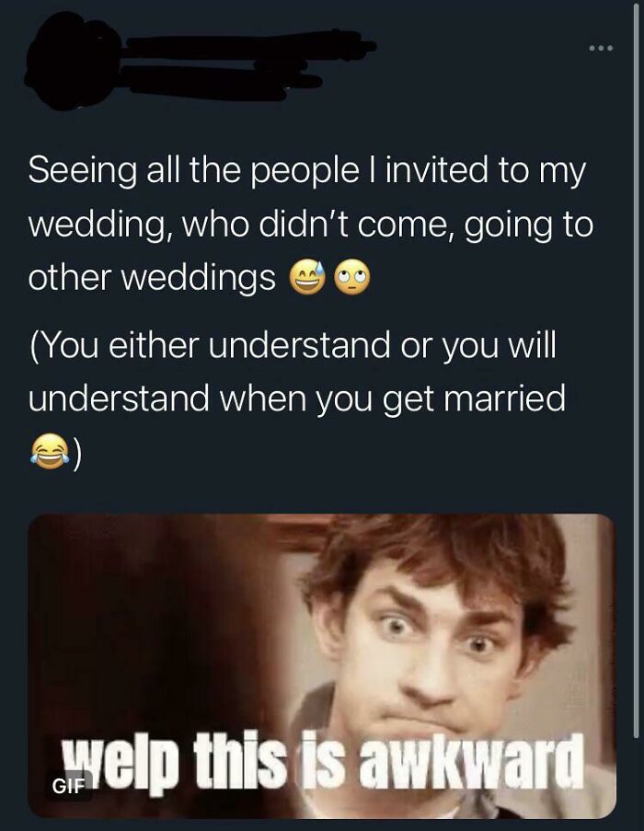Click the words 'other weddings'
The width and height of the screenshot is (644, 831).
[152, 277]
